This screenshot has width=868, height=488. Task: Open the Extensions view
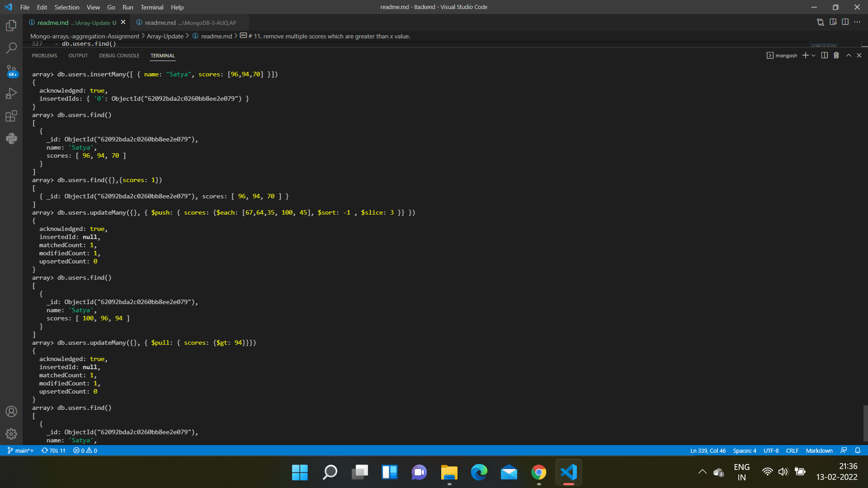point(11,116)
